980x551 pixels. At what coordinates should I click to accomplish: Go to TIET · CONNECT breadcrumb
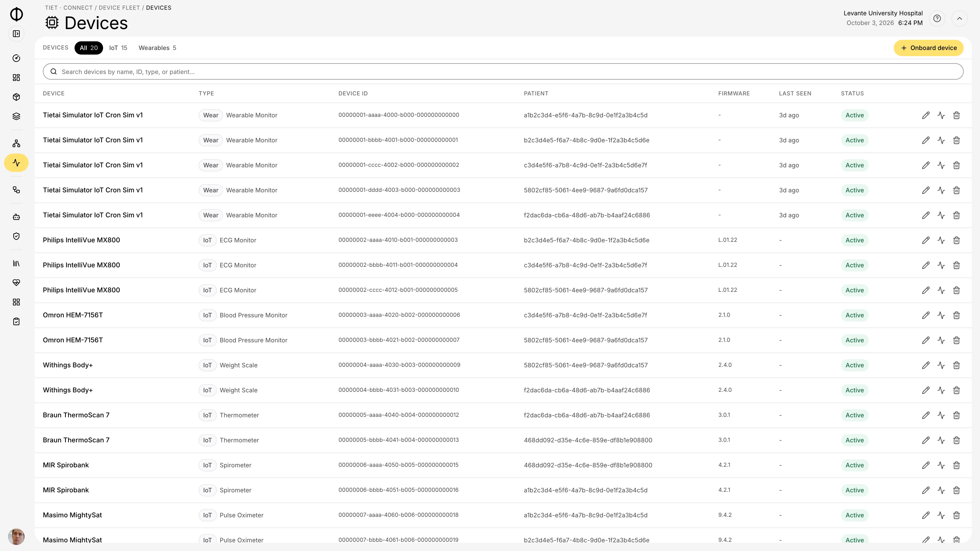[69, 8]
